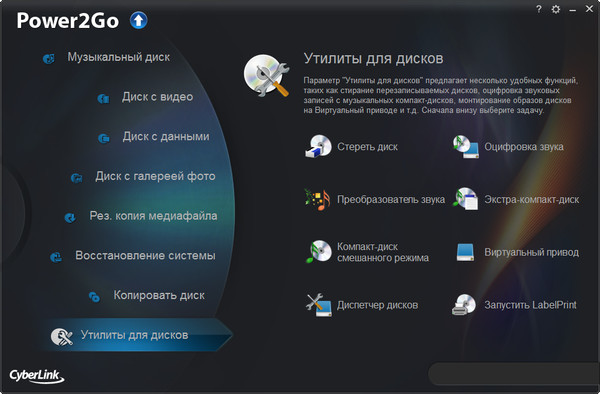Click the media backup icon beside Рез. копия медиафайла
The height and width of the screenshot is (394, 600).
pos(70,218)
